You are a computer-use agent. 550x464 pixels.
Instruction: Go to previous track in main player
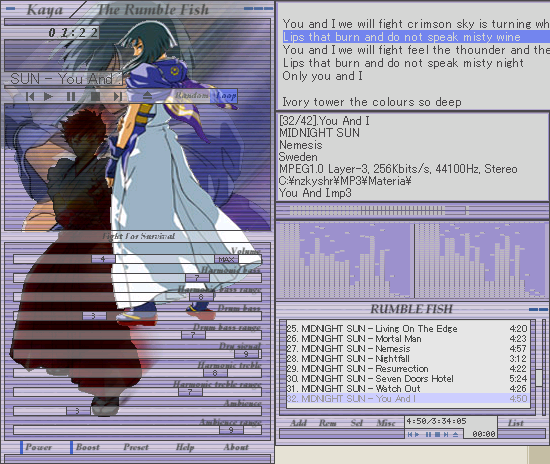[30, 96]
